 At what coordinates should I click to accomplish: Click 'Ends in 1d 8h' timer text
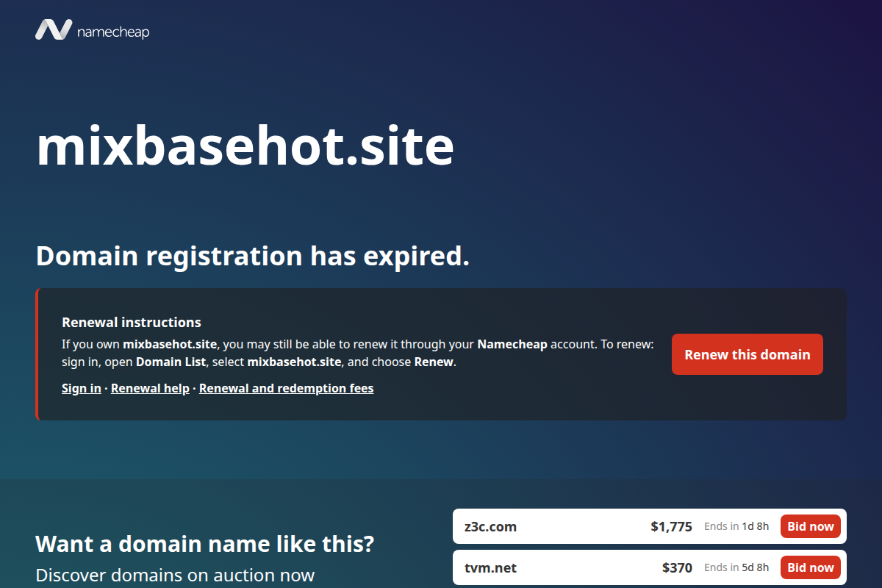pos(736,526)
